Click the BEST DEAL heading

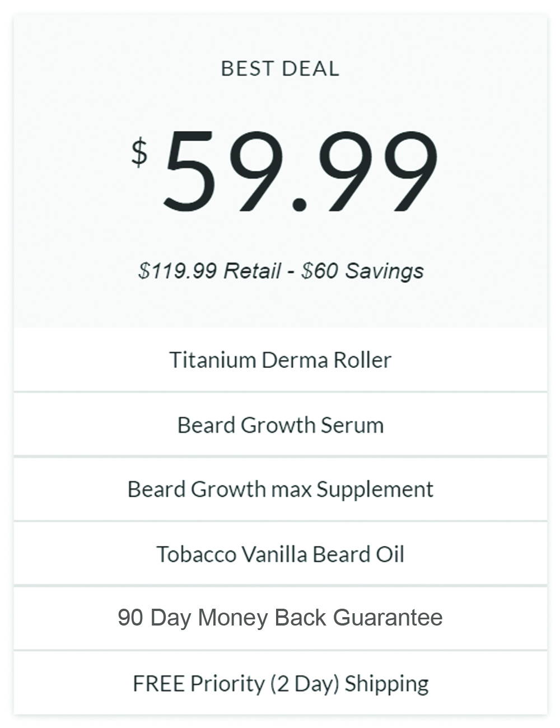280,69
